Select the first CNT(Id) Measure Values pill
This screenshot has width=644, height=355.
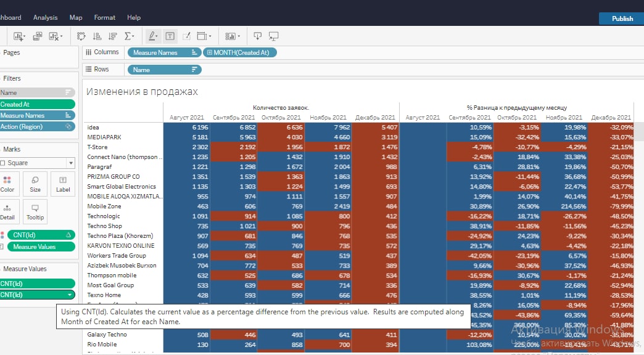pyautogui.click(x=38, y=284)
